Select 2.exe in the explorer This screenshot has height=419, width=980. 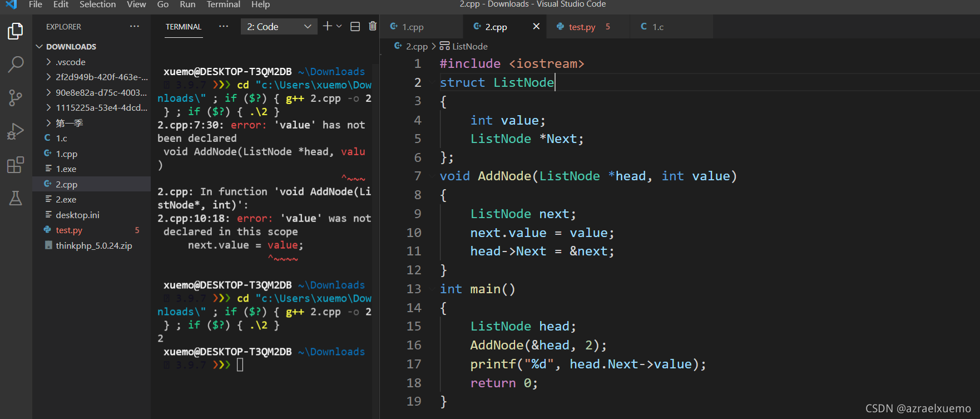coord(91,199)
